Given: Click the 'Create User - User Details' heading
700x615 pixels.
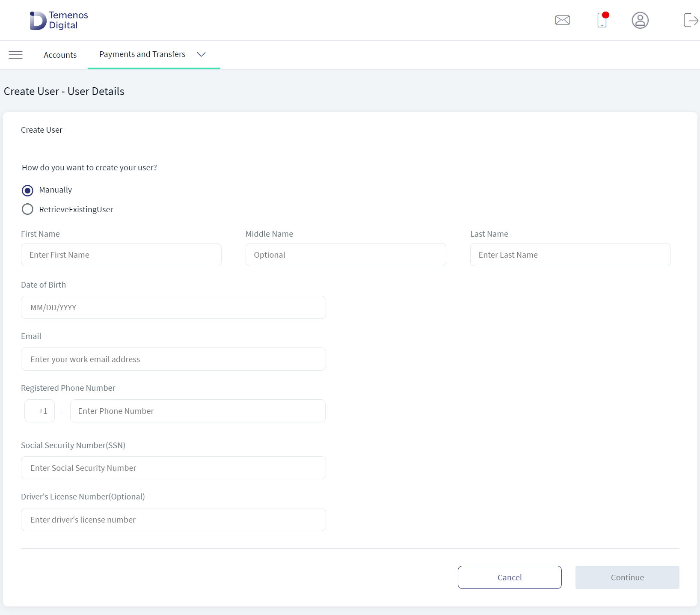Looking at the screenshot, I should pos(64,91).
